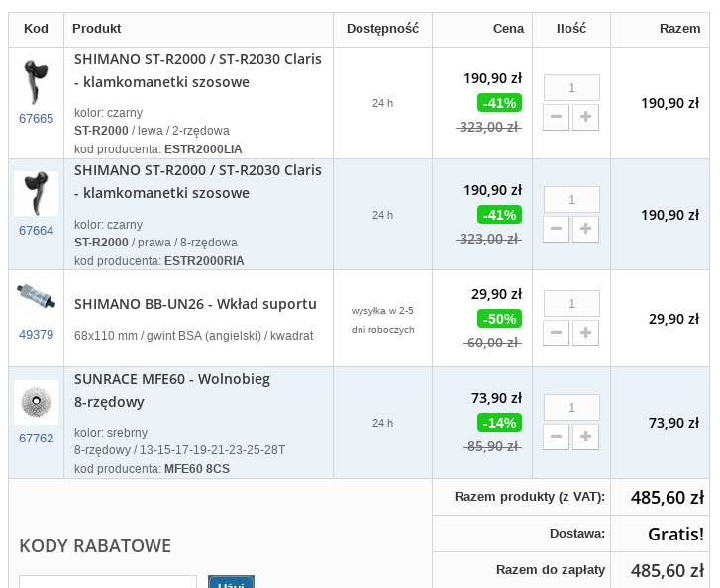Screen dimensions: 720x588
Task: Increase quantity for SHIMANO BB-UN26
Action: (585, 333)
